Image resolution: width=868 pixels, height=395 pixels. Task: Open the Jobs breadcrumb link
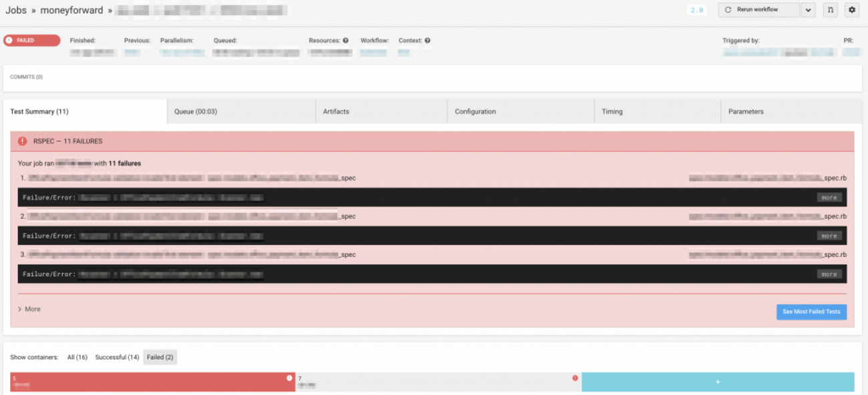[16, 11]
